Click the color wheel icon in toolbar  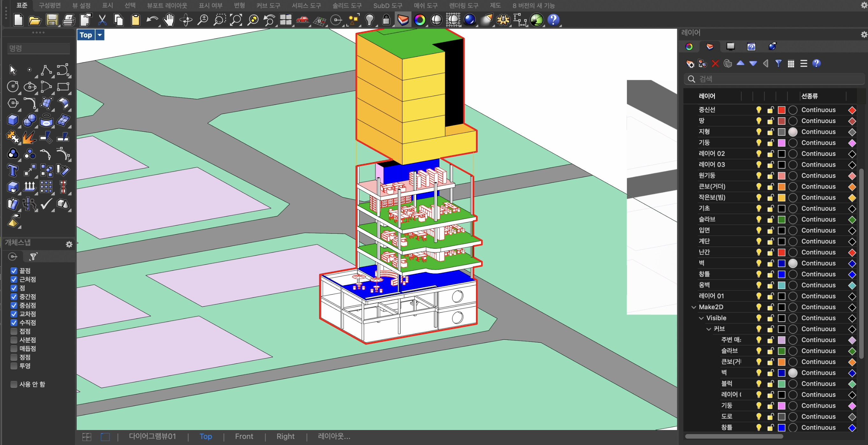[419, 20]
